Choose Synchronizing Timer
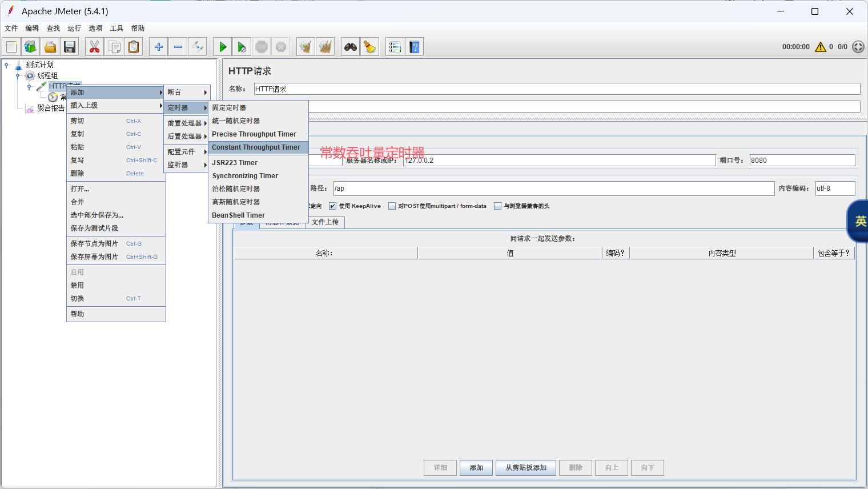868x489 pixels. [258, 176]
